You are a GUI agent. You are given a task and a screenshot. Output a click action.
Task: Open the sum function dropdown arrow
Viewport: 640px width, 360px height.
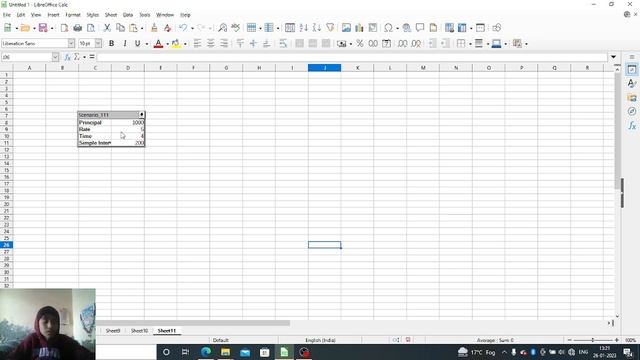pyautogui.click(x=84, y=57)
